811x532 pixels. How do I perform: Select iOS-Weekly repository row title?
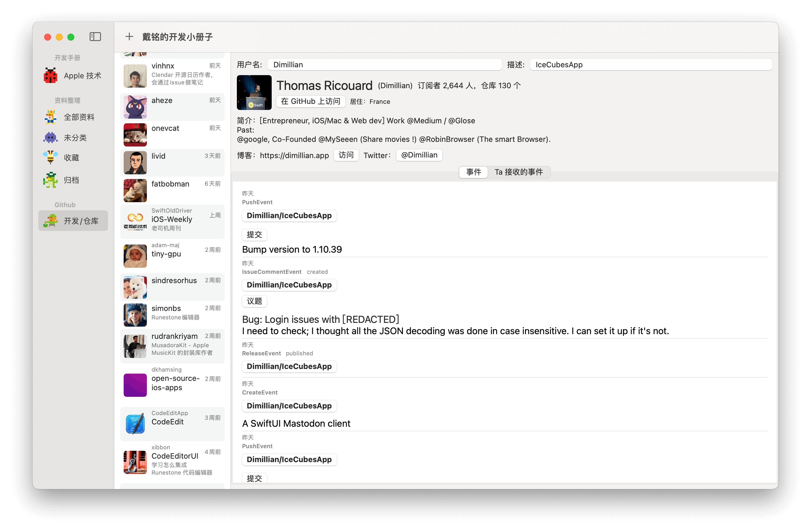(172, 219)
